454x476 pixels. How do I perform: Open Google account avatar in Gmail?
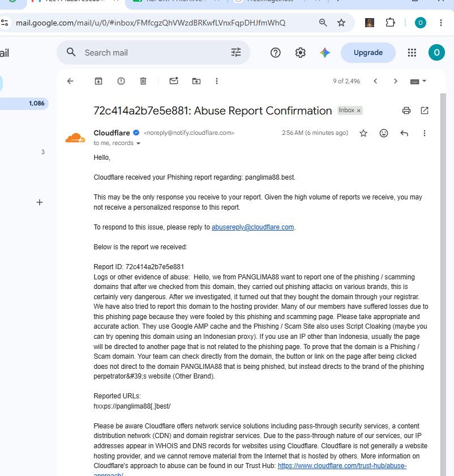point(436,53)
